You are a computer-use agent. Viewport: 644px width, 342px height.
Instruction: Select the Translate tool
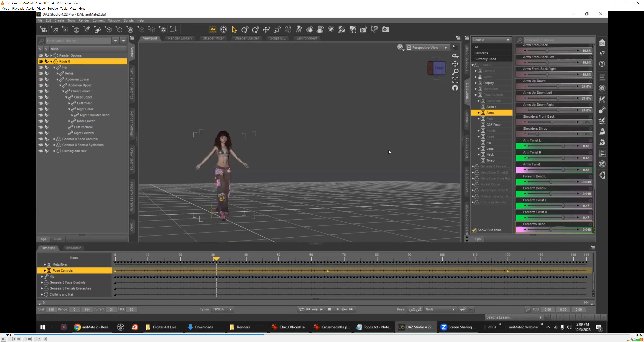pyautogui.click(x=266, y=29)
